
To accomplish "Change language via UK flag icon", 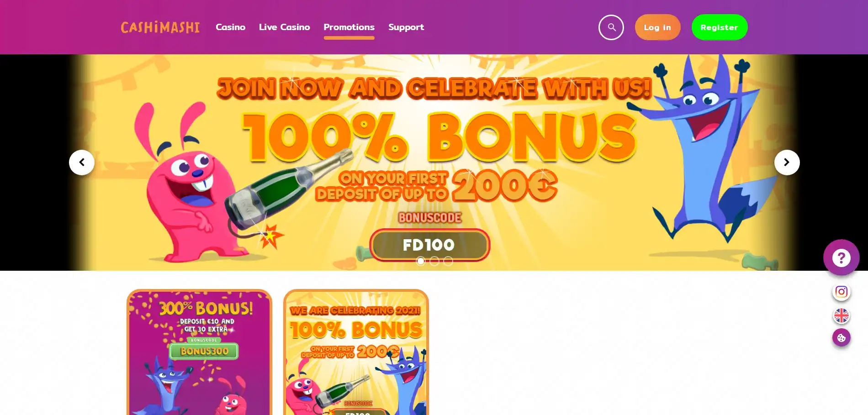I will (x=841, y=315).
